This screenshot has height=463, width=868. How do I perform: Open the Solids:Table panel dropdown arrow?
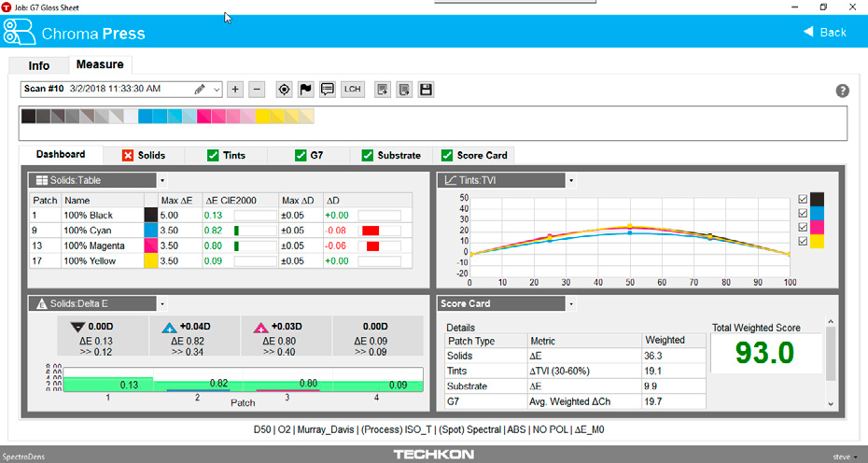click(162, 180)
